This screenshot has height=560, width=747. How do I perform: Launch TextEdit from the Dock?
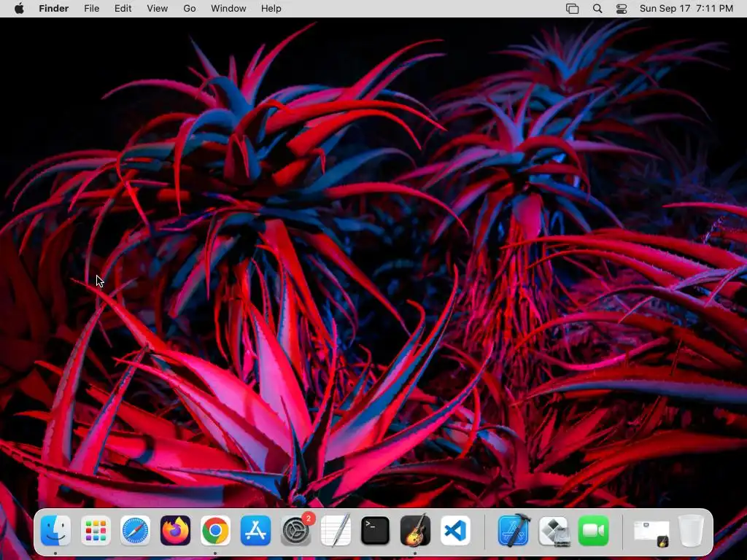point(336,531)
